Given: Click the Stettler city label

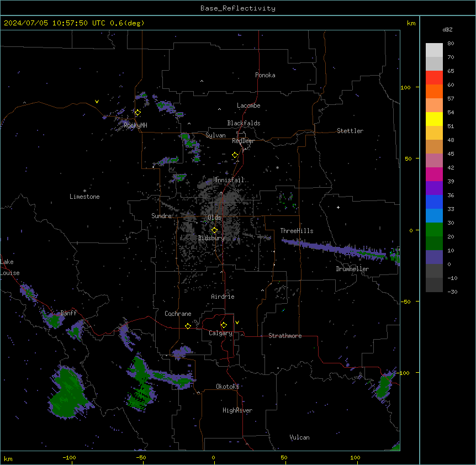Looking at the screenshot, I should (x=350, y=131).
